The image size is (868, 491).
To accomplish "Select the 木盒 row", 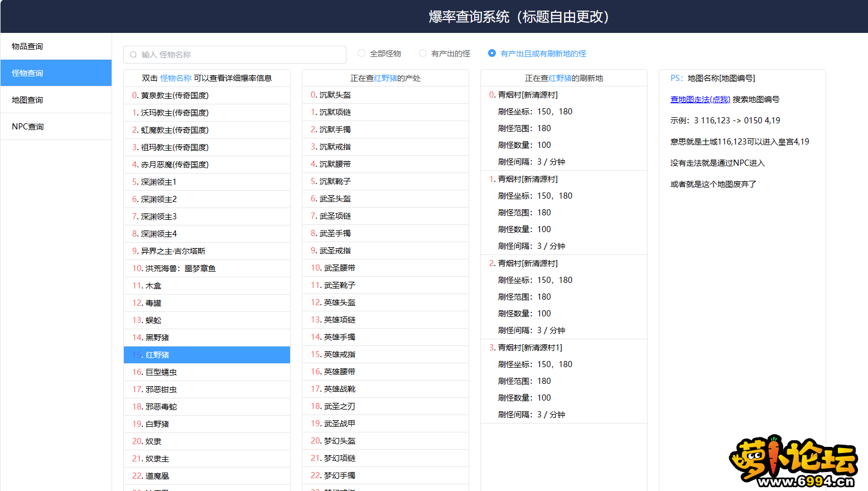I will [207, 286].
